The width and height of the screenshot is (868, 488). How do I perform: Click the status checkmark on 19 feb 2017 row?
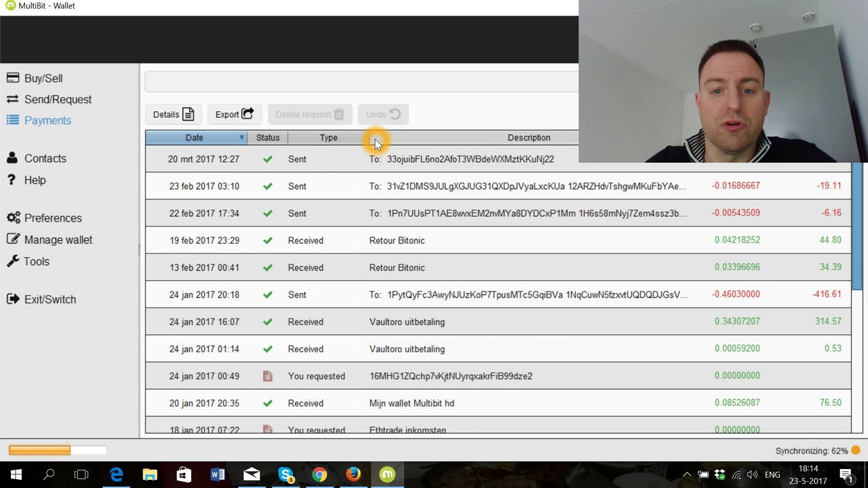(x=268, y=241)
